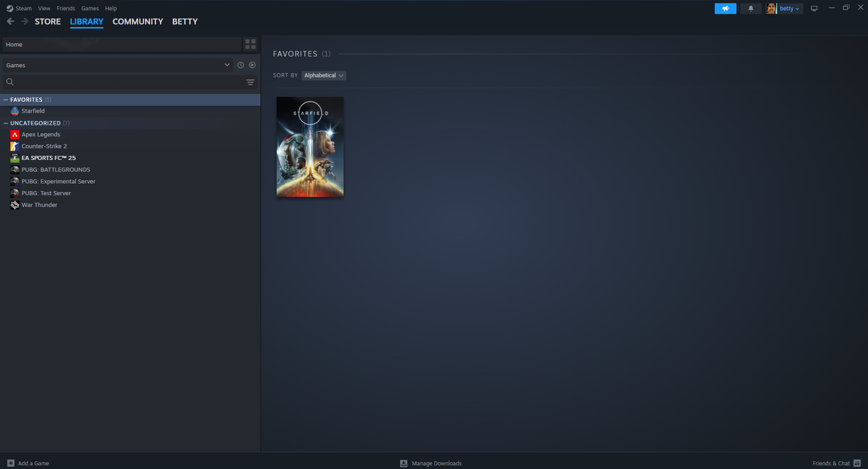Image resolution: width=868 pixels, height=469 pixels.
Task: Open notifications bell
Action: [x=751, y=8]
